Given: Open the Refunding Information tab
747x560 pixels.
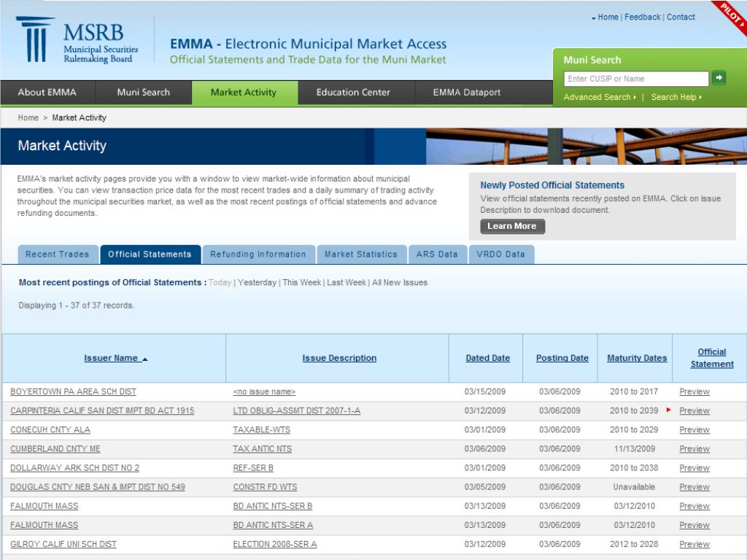Looking at the screenshot, I should [x=258, y=254].
